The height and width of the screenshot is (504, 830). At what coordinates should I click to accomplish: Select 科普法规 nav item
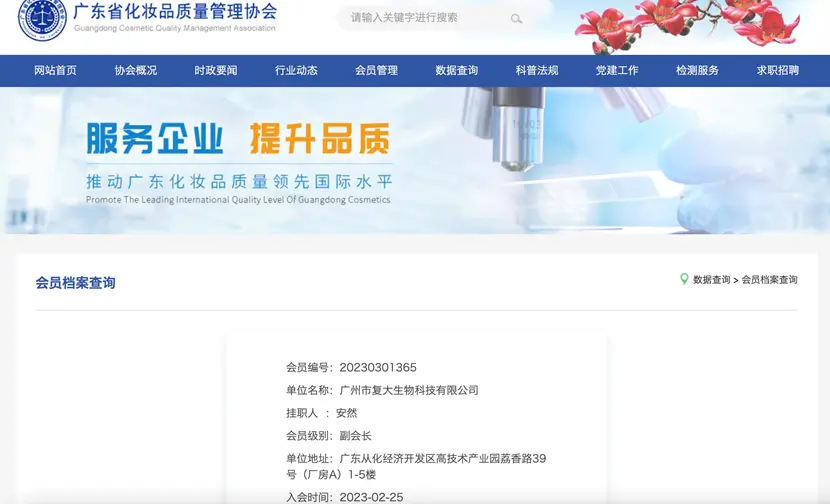click(537, 70)
